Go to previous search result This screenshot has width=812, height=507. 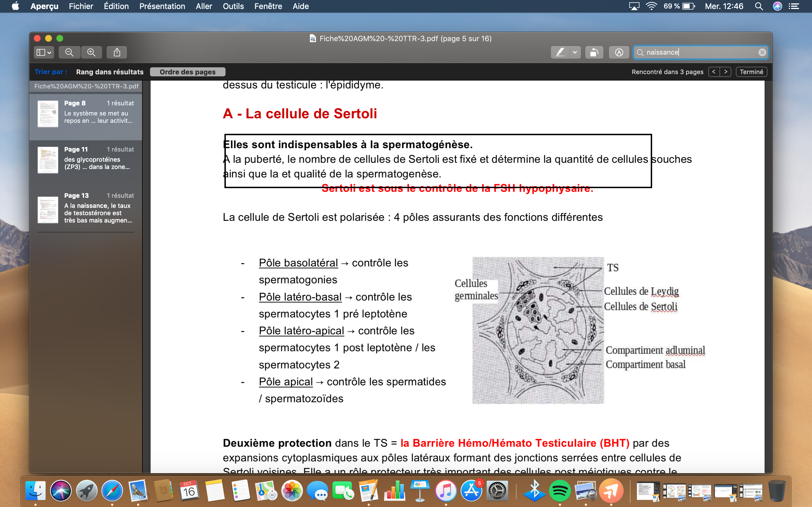click(714, 72)
